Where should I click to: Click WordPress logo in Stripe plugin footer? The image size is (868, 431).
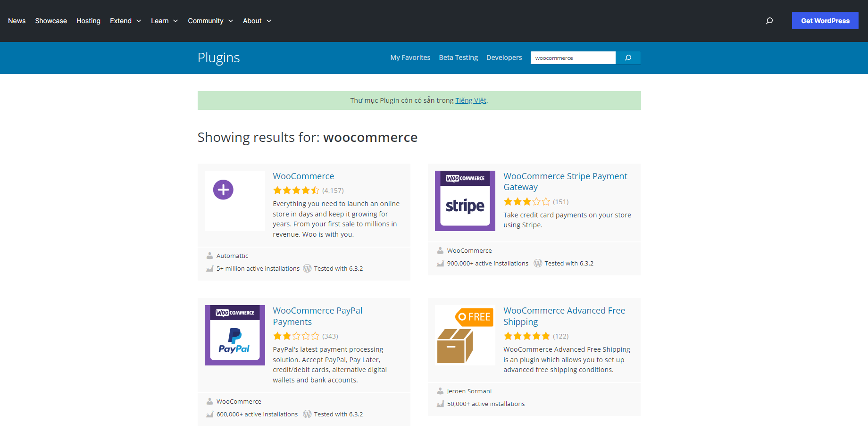tap(538, 263)
